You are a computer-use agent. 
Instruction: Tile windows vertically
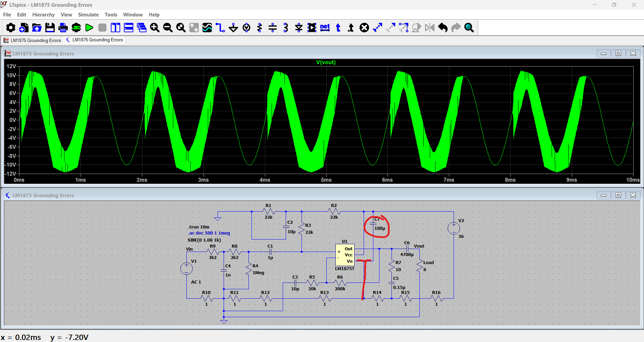pyautogui.click(x=115, y=28)
